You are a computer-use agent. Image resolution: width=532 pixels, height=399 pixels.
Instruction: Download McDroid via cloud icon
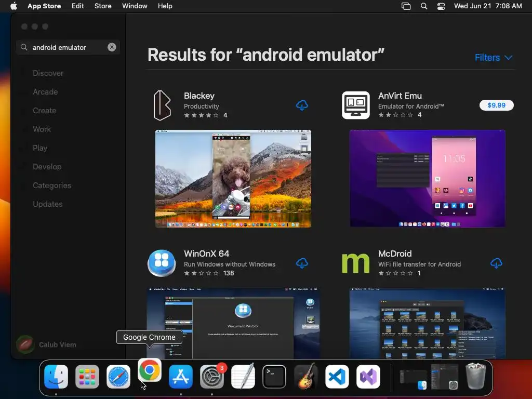496,263
